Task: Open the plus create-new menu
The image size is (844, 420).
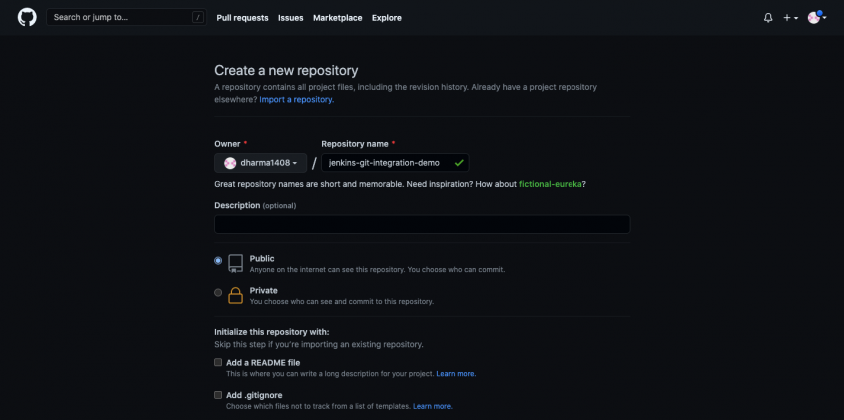Action: pos(790,18)
